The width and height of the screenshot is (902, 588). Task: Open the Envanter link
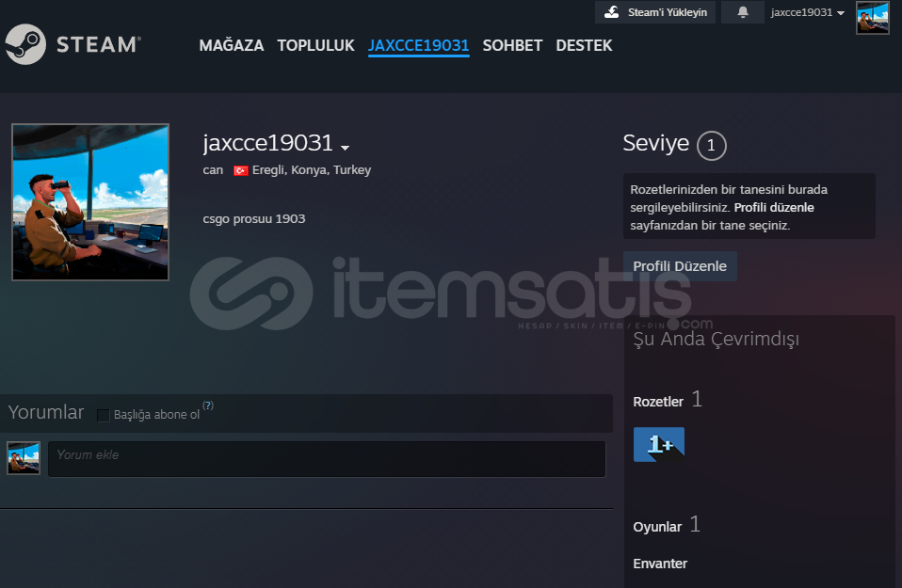click(x=660, y=564)
